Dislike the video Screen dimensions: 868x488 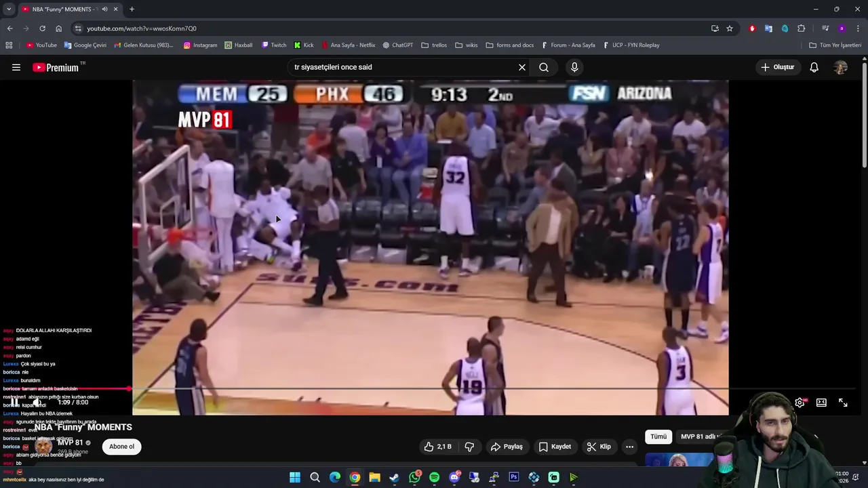pyautogui.click(x=469, y=447)
